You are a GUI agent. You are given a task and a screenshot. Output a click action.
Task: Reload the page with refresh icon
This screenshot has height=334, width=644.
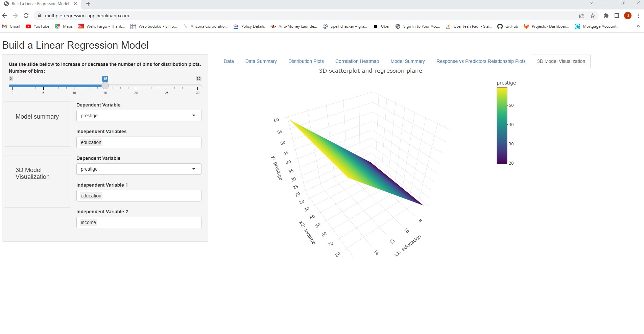point(26,16)
